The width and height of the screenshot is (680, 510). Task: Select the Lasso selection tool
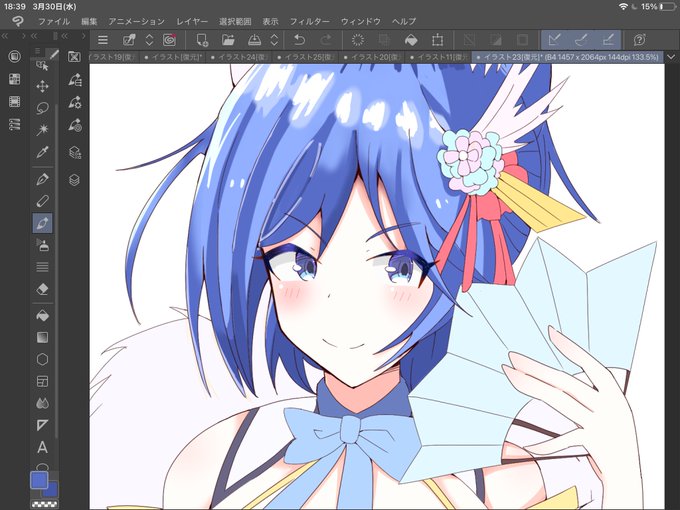tap(42, 108)
